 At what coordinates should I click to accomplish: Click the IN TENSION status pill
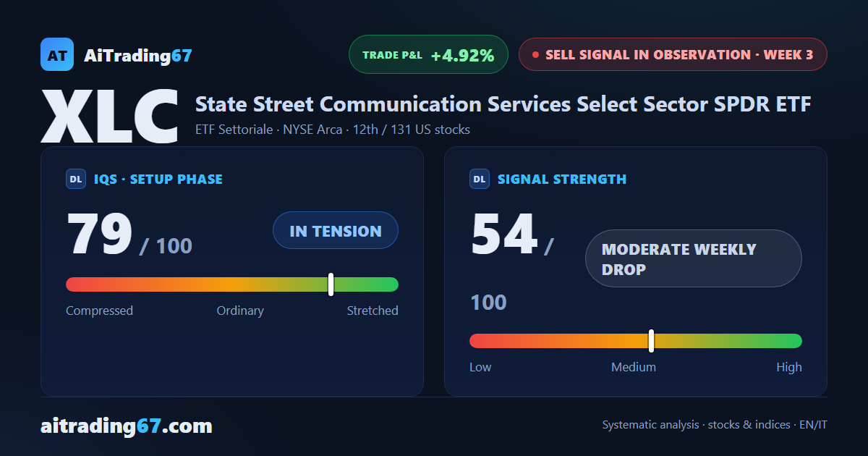point(336,231)
